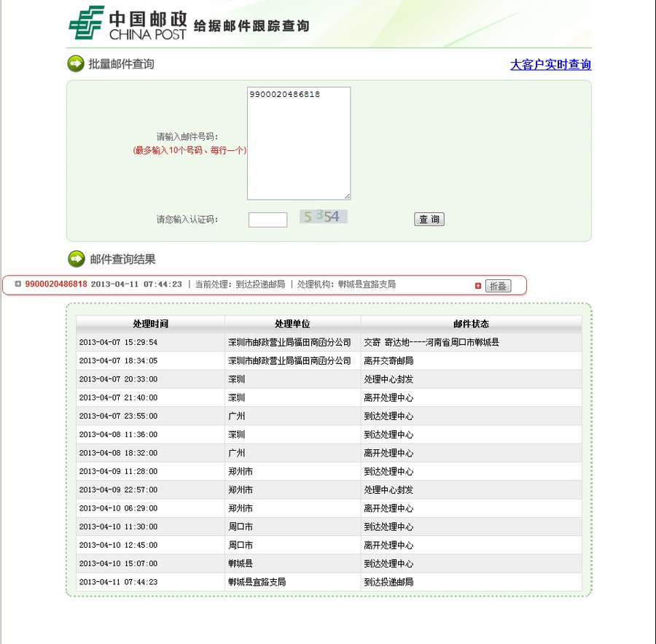Screen dimensions: 656x644
Task: Click page title 给据邮件跟踪查询
Action: [251, 26]
